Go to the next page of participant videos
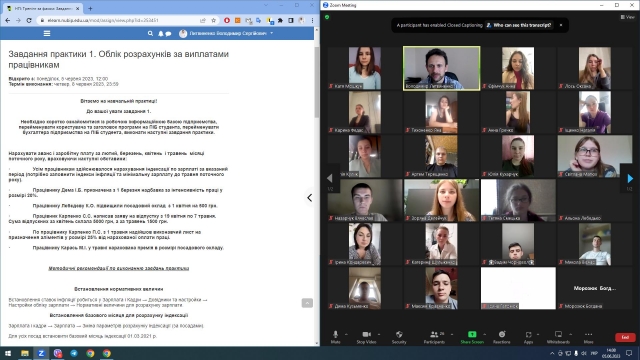640x360 pixels. point(630,178)
